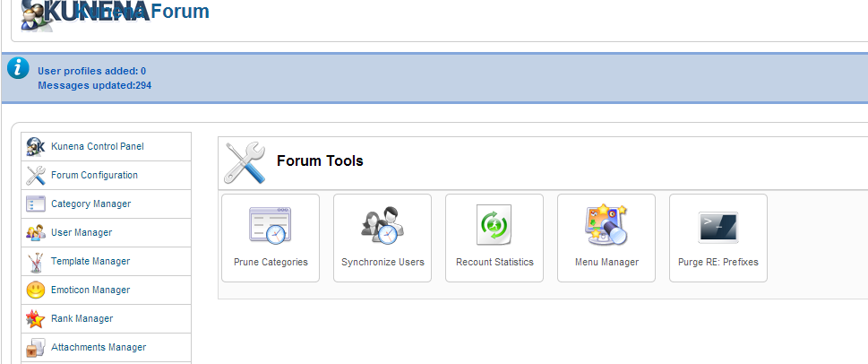Image resolution: width=868 pixels, height=364 pixels.
Task: Open Category Manager from the sidebar
Action: [x=90, y=204]
